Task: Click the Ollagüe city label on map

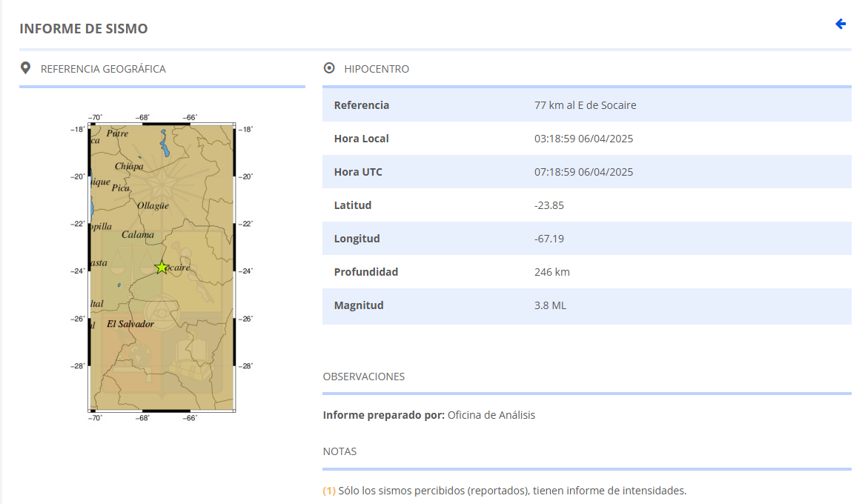Action: [x=153, y=205]
